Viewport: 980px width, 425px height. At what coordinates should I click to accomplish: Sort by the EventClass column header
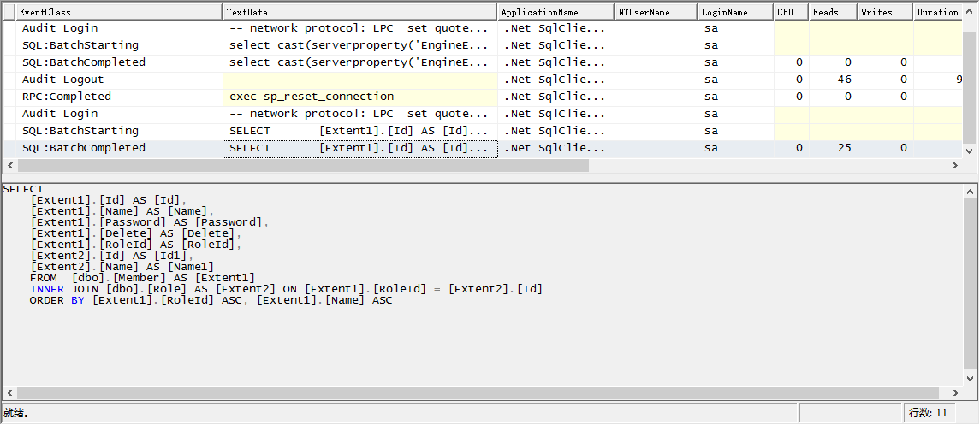tap(119, 12)
